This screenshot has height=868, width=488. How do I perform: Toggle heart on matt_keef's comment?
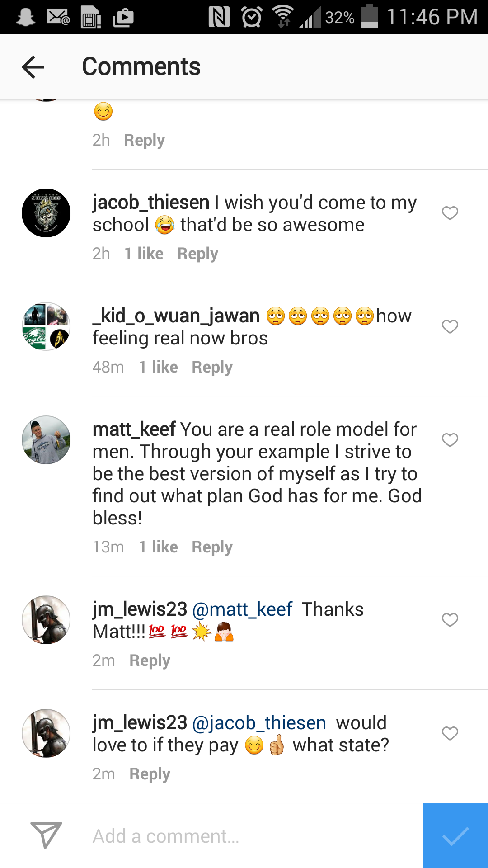tap(450, 440)
